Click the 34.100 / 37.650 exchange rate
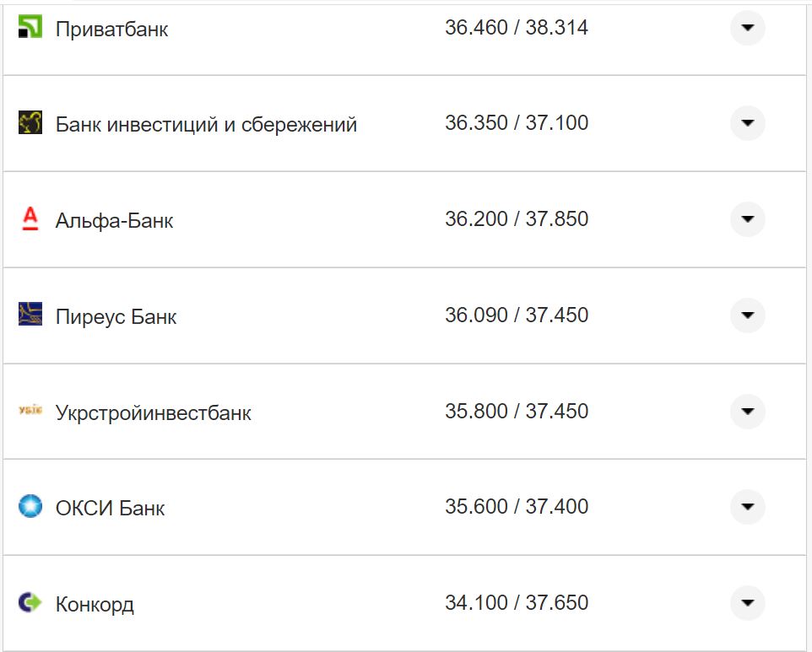This screenshot has height=652, width=812. pos(516,603)
